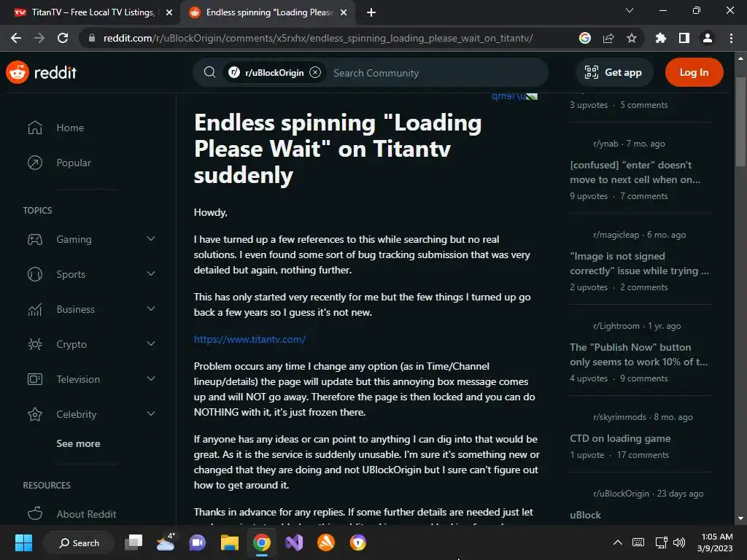Click the page vertical scrollbar thumb
Screen dimensions: 747x560
(x=740, y=121)
